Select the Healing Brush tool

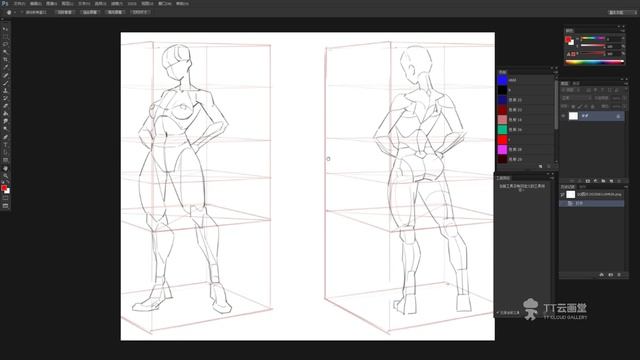(x=5, y=75)
